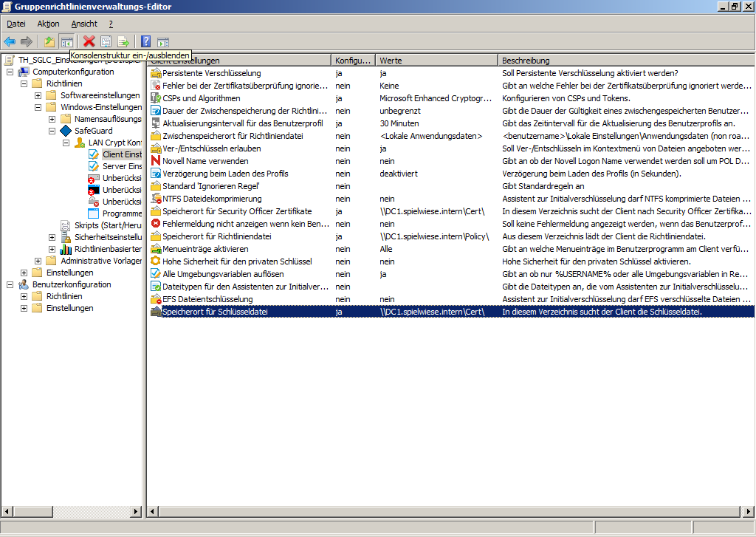Click the Novell red N icon
The height and width of the screenshot is (537, 756).
pyautogui.click(x=156, y=161)
